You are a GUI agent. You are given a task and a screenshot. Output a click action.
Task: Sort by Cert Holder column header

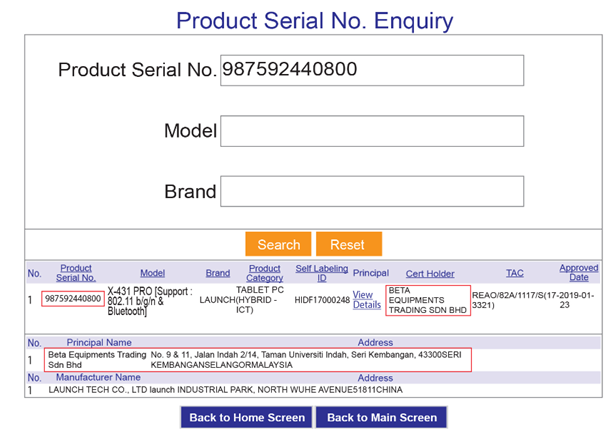(430, 274)
